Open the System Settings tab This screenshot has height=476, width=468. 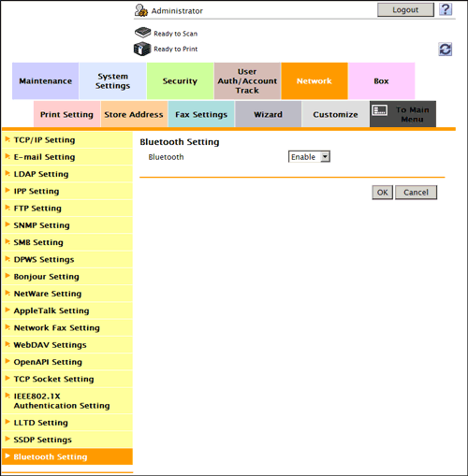point(112,81)
